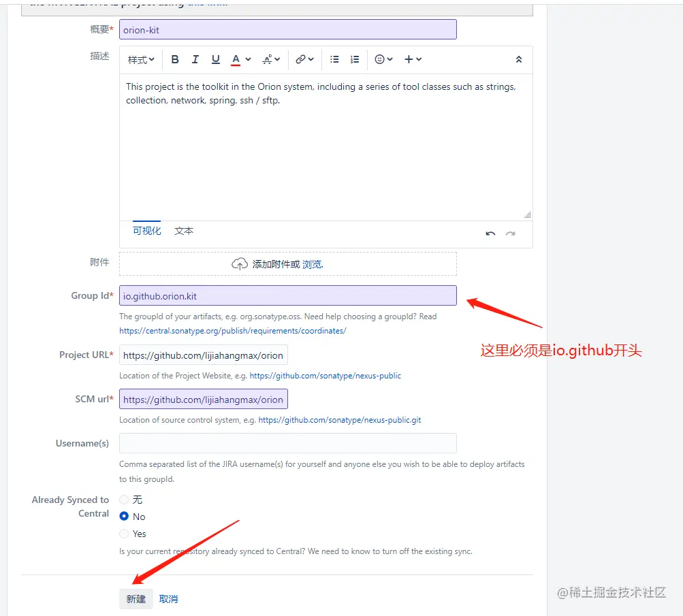This screenshot has height=616, width=683.
Task: Open the central.sonatype.org coordinates link
Action: point(233,331)
